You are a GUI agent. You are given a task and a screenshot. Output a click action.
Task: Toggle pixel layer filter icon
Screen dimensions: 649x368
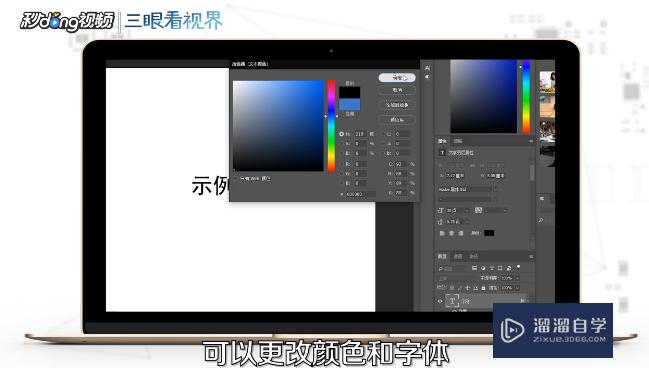475,268
